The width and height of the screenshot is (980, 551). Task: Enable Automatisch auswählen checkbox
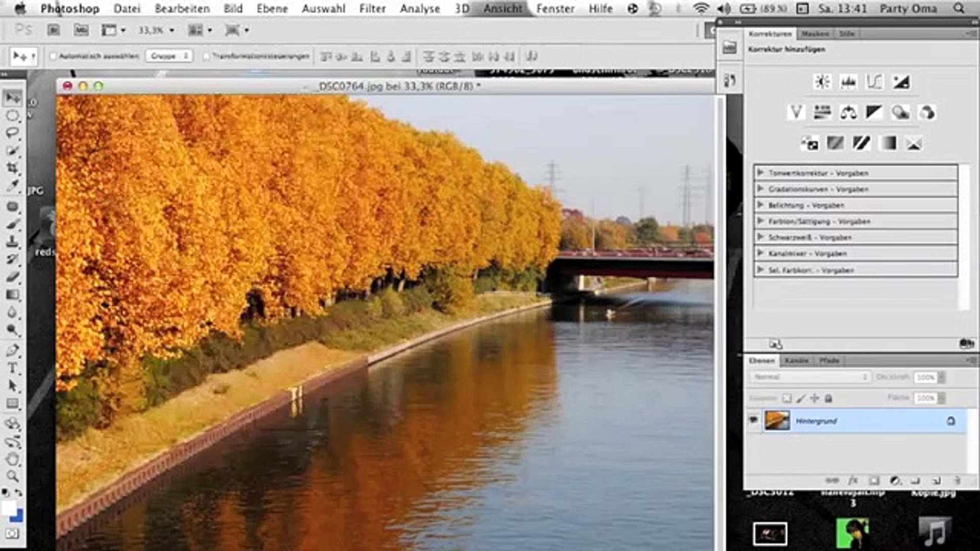(53, 56)
